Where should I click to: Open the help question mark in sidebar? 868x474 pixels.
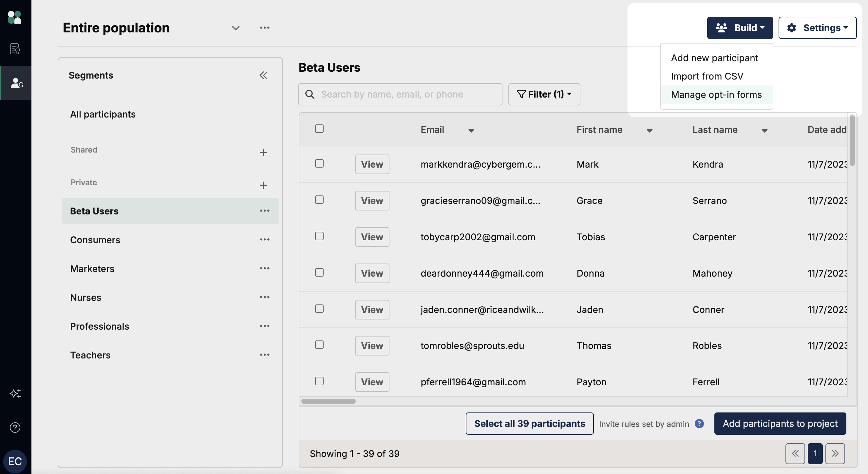coord(15,428)
